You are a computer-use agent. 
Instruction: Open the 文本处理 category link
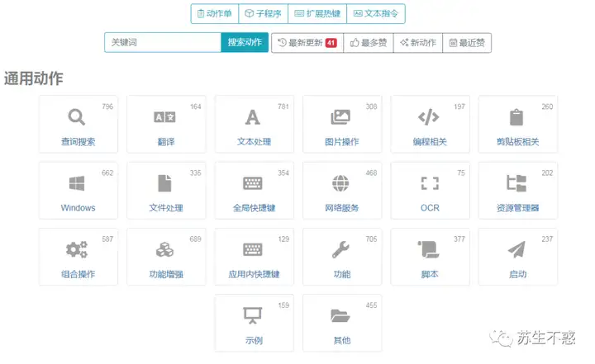pyautogui.click(x=255, y=142)
